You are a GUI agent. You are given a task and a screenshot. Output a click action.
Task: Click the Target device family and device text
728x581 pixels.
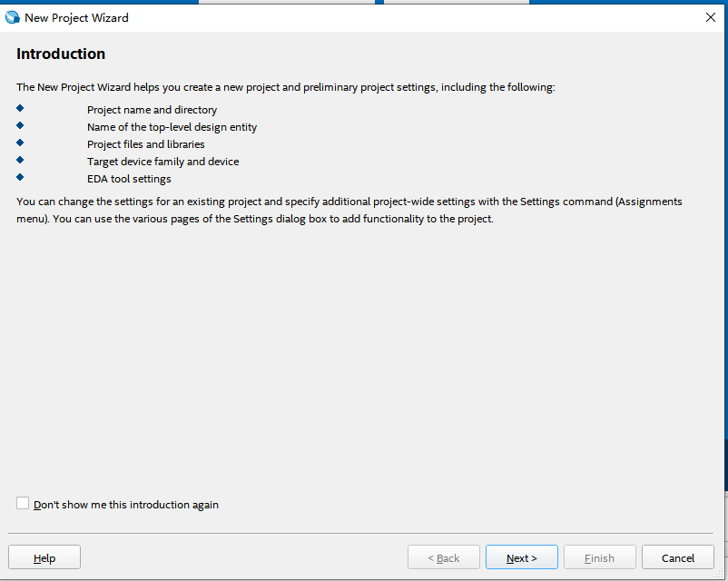click(162, 162)
